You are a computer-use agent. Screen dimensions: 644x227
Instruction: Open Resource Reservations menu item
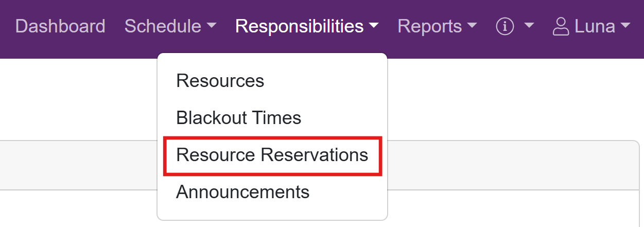tap(272, 155)
